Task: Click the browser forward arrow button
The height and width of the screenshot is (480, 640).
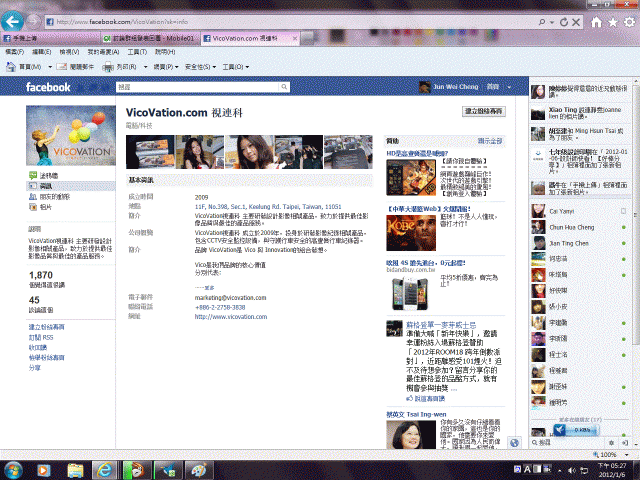Action: [x=34, y=21]
